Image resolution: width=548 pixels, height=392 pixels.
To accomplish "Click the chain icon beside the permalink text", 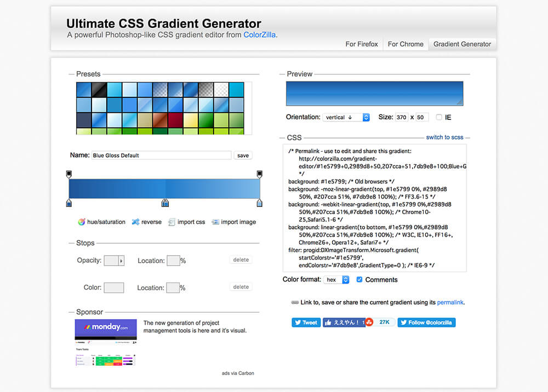I will point(294,302).
